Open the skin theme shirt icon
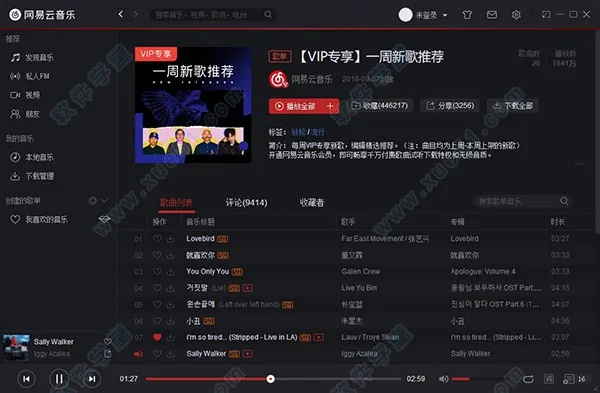 [467, 15]
